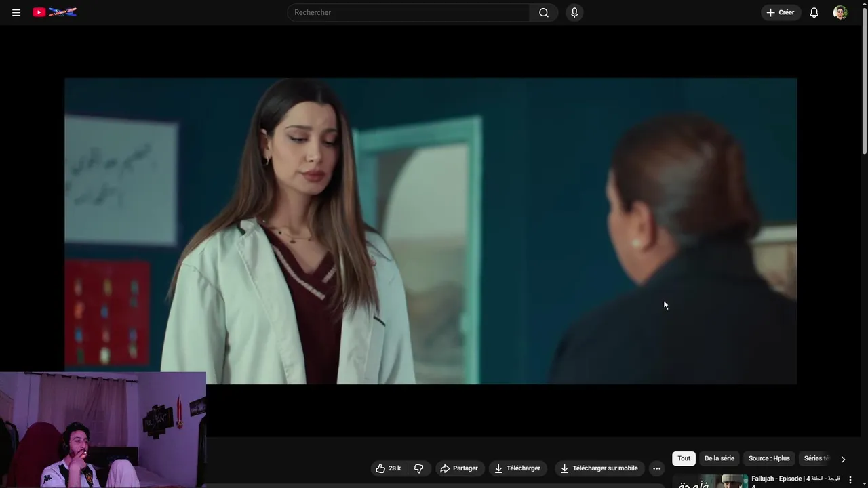Like the video with 28 k thumbs-up
The image size is (868, 488).
coord(389,468)
